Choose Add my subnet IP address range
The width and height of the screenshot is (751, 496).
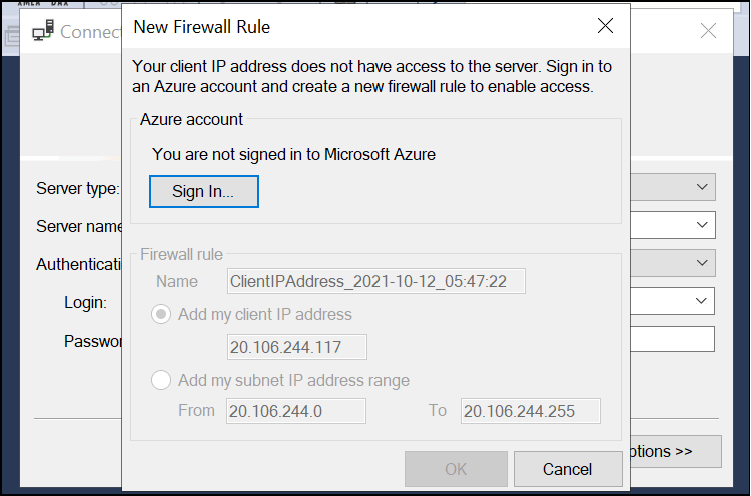pyautogui.click(x=161, y=380)
